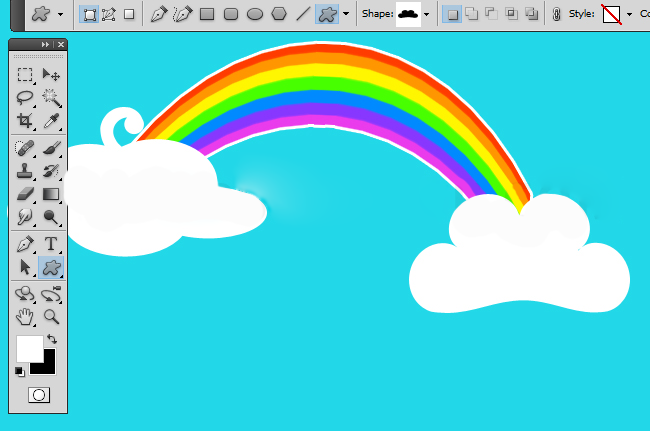Select the Zoom tool

pos(51,317)
